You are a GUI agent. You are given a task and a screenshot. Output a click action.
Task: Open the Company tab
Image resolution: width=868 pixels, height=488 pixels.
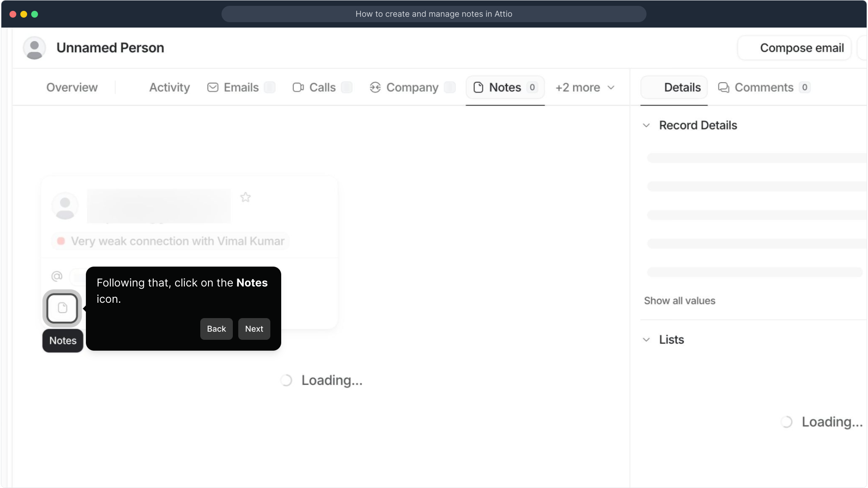tap(412, 87)
